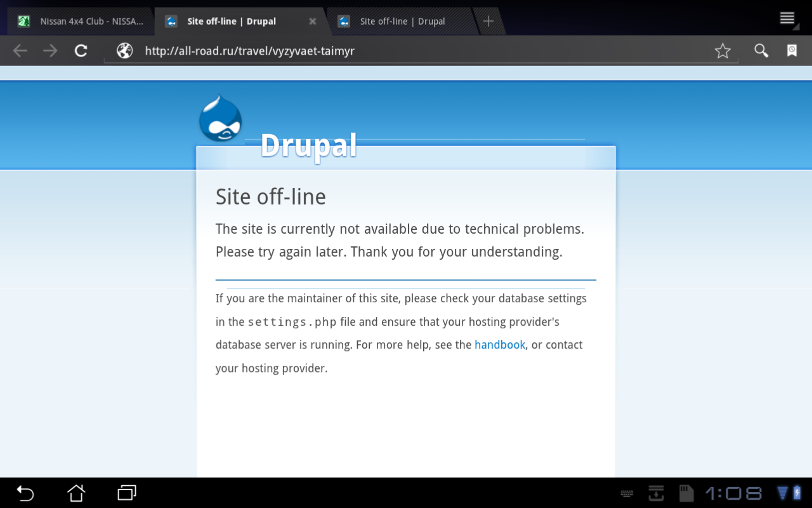Bookmark this page with the star
The height and width of the screenshot is (508, 812).
pyautogui.click(x=723, y=51)
